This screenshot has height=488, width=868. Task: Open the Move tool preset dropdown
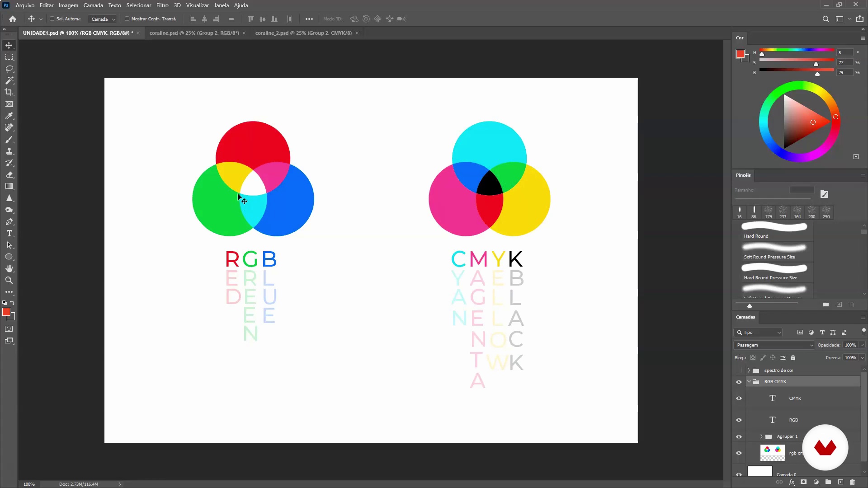tap(41, 19)
